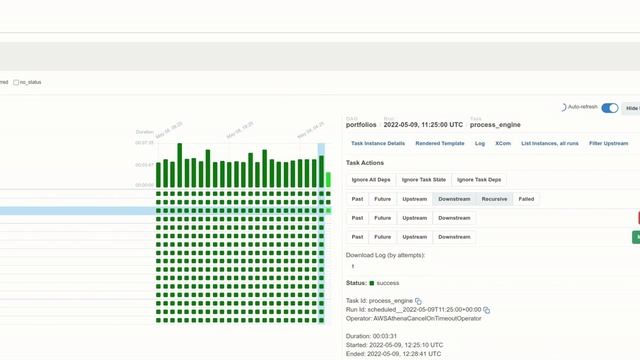Copy the Run Id value
This screenshot has width=640, height=360.
486,310
